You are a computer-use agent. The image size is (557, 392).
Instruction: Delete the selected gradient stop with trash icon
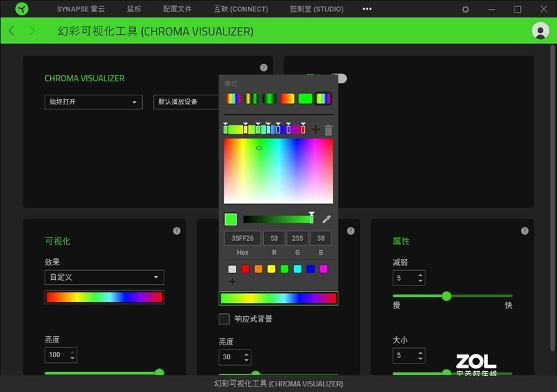point(329,130)
